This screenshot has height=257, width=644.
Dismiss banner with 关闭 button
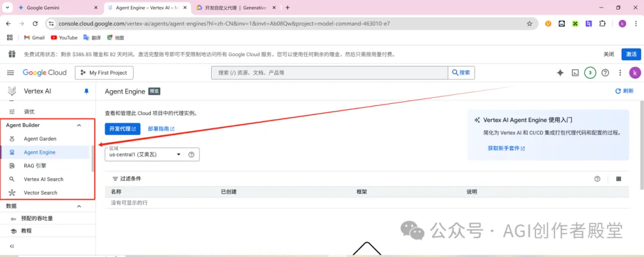tap(609, 54)
